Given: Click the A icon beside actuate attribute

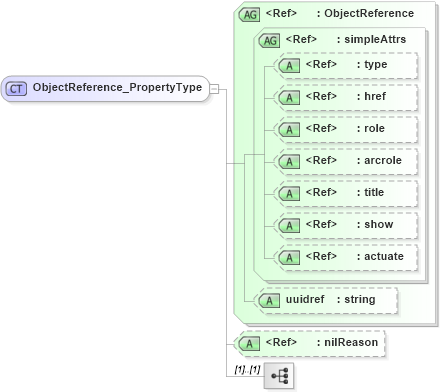Looking at the screenshot, I should pos(289,258).
